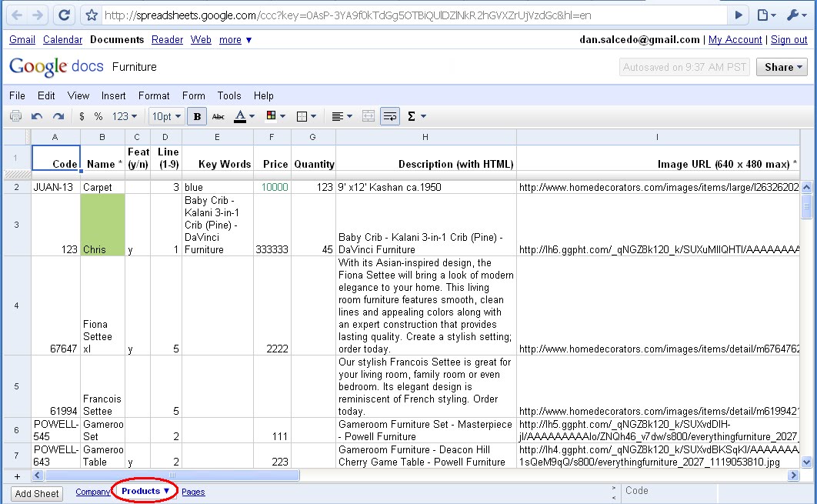
Task: Format as percent with % icon
Action: [98, 116]
